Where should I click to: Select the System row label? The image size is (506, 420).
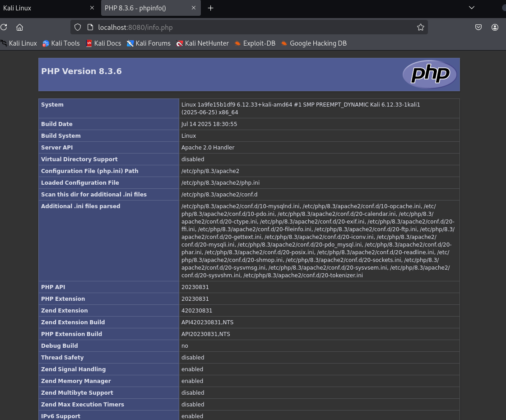pyautogui.click(x=52, y=105)
